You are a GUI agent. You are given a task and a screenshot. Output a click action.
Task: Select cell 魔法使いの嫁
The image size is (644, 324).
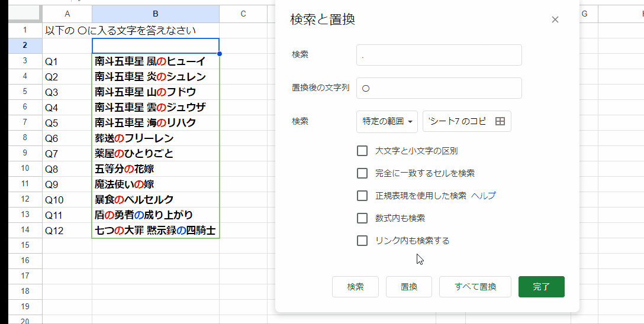156,184
